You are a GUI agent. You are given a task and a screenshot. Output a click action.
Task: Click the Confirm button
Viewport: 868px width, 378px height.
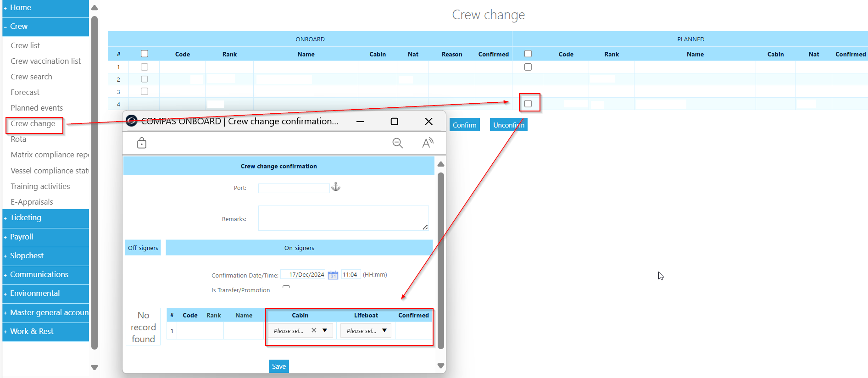pos(465,125)
